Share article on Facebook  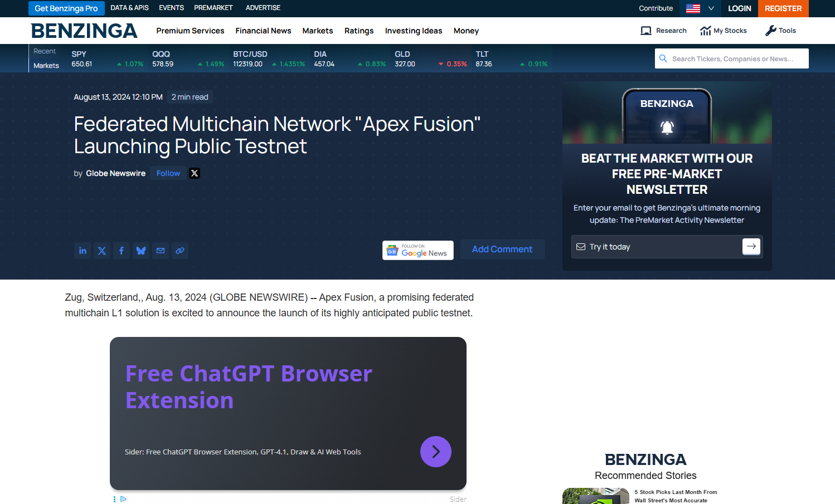click(x=122, y=251)
